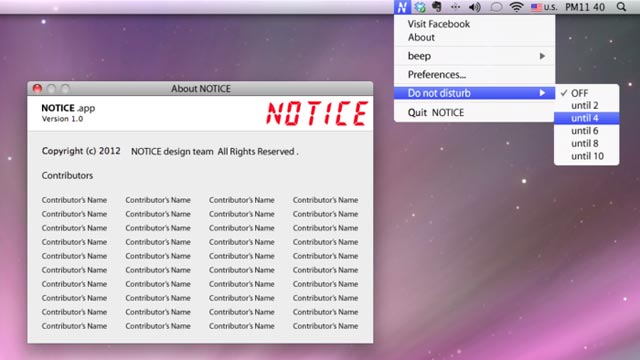Open Spotlight search magnifier
The height and width of the screenshot is (360, 640).
621,7
